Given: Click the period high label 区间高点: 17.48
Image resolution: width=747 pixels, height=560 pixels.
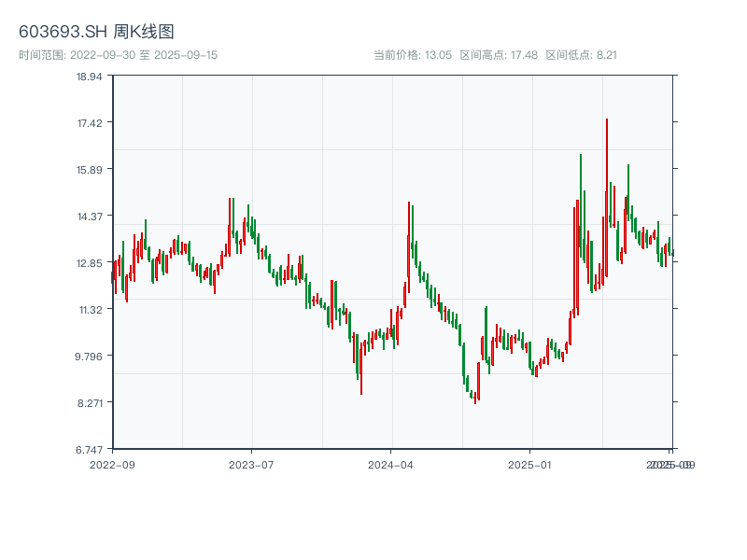Looking at the screenshot, I should tap(499, 55).
